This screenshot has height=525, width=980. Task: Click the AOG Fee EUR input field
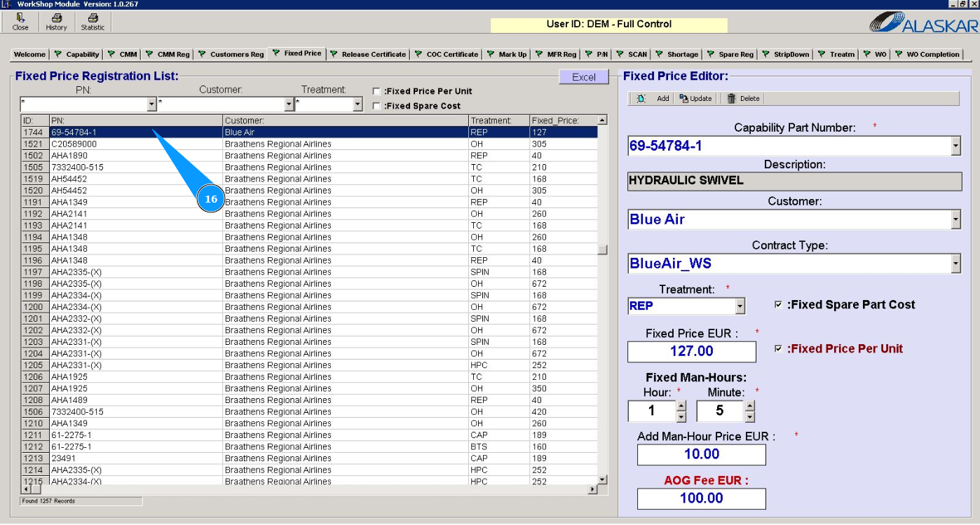tap(701, 498)
